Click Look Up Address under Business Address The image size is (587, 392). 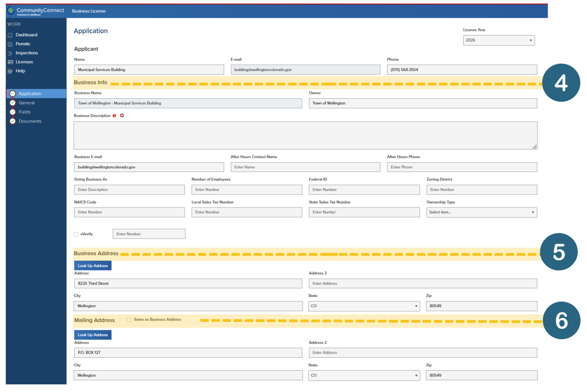(93, 266)
